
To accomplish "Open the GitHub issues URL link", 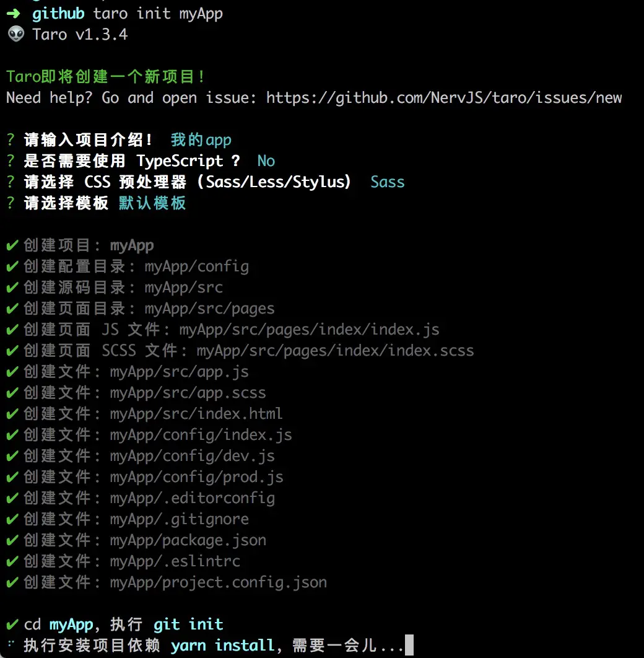I will pos(444,98).
